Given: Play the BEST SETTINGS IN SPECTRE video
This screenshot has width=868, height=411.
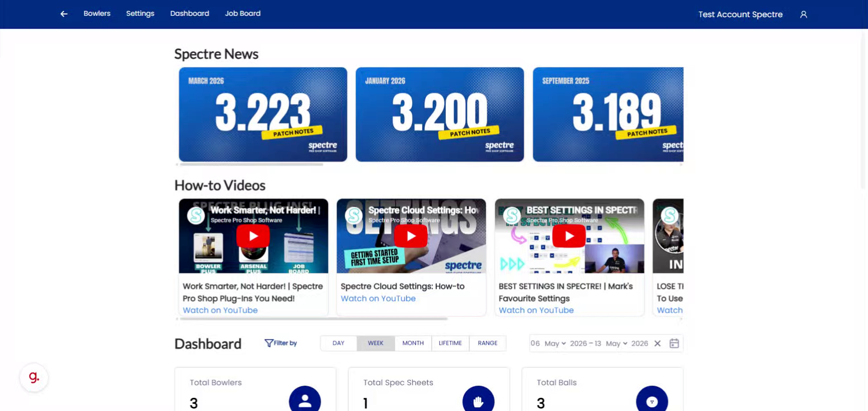Looking at the screenshot, I should [569, 236].
